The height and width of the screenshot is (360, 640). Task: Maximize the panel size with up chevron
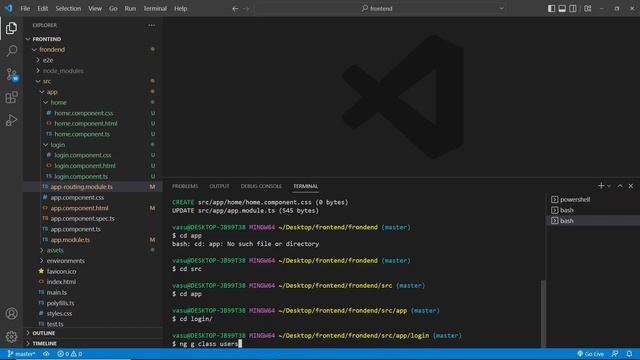pyautogui.click(x=620, y=186)
